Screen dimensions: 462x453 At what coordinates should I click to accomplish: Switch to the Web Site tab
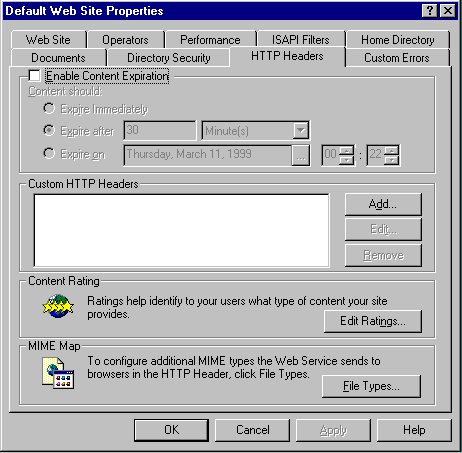(x=49, y=40)
